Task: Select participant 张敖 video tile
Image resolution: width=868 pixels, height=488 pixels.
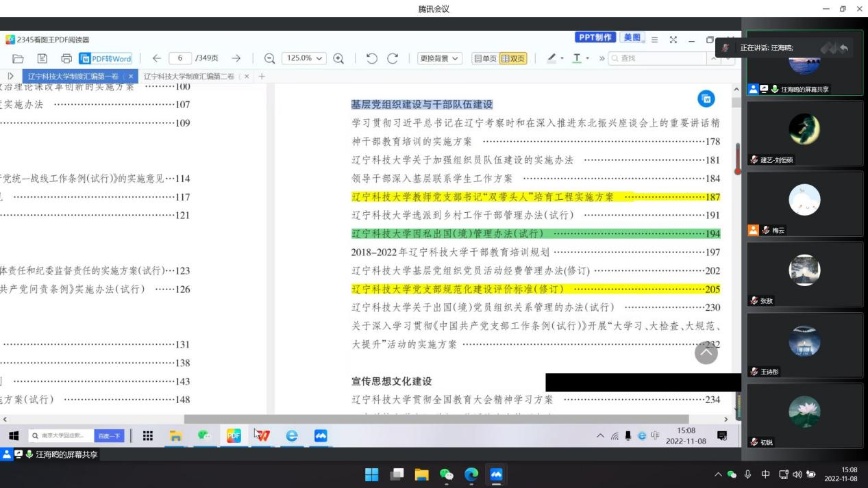Action: pyautogui.click(x=804, y=274)
